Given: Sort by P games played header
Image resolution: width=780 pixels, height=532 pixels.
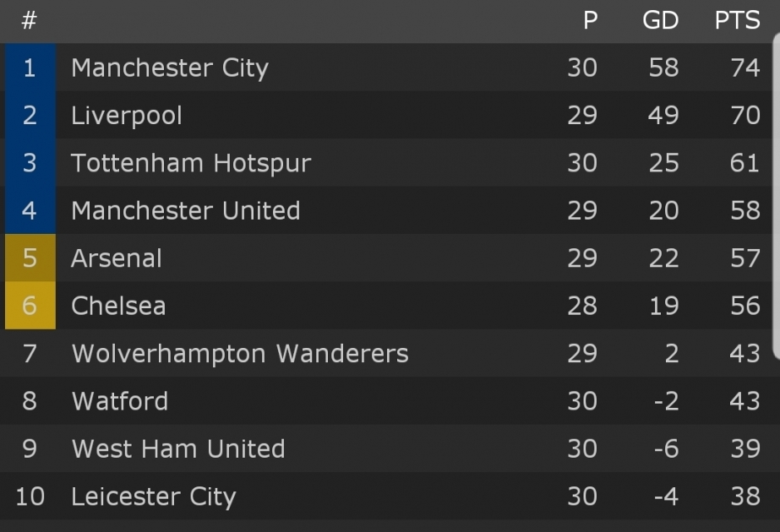Looking at the screenshot, I should [x=591, y=20].
